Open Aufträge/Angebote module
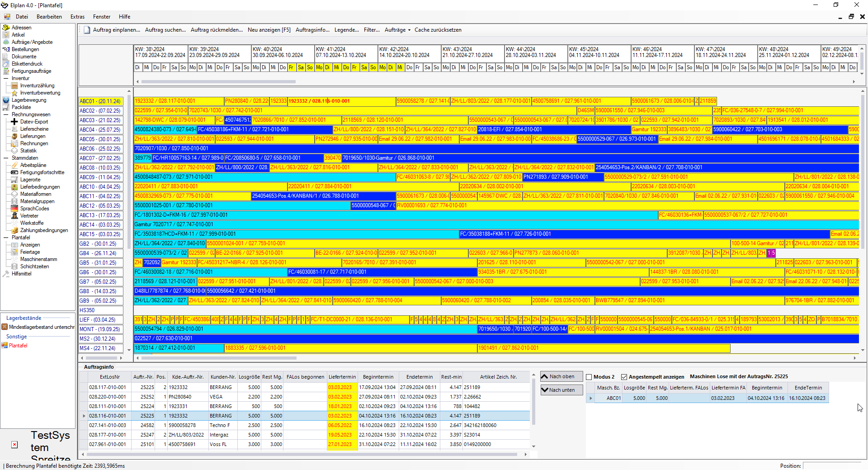The width and height of the screenshot is (868, 470). [x=32, y=42]
